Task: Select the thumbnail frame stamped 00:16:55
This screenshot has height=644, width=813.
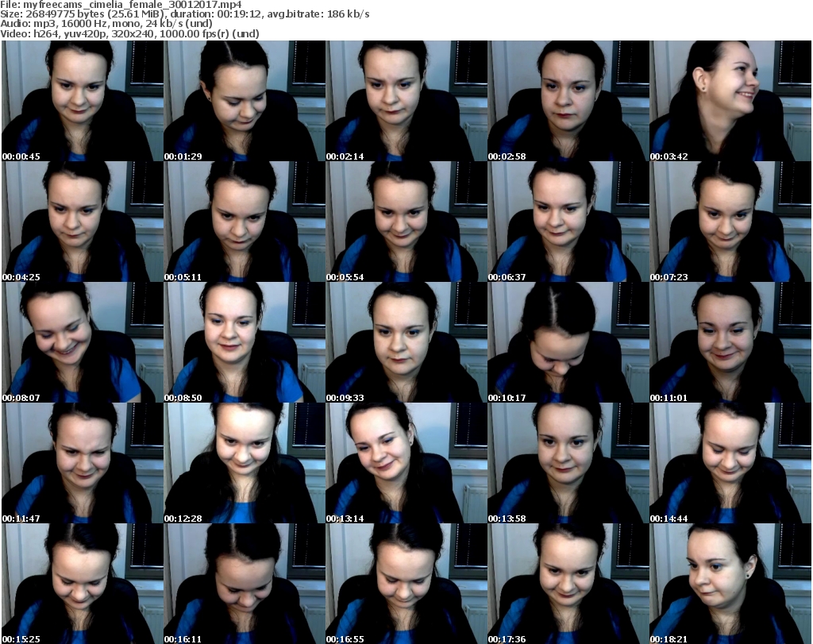Action: (x=406, y=584)
